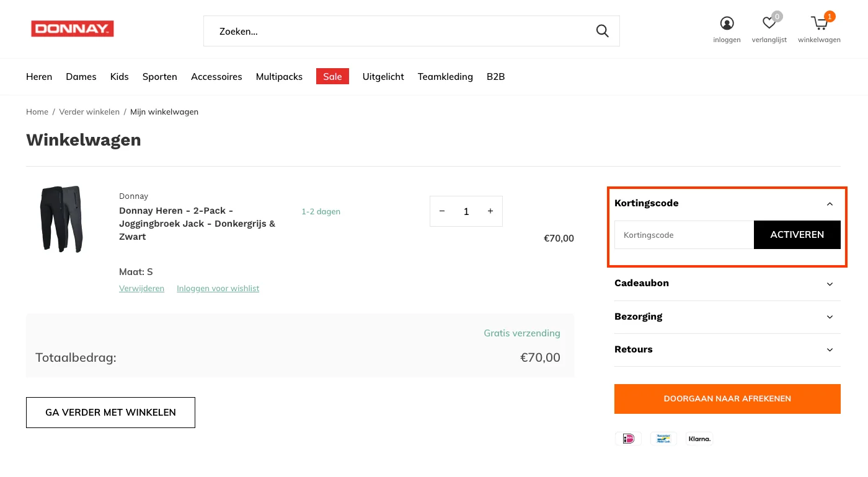Click the search magnifier icon

pyautogui.click(x=602, y=30)
